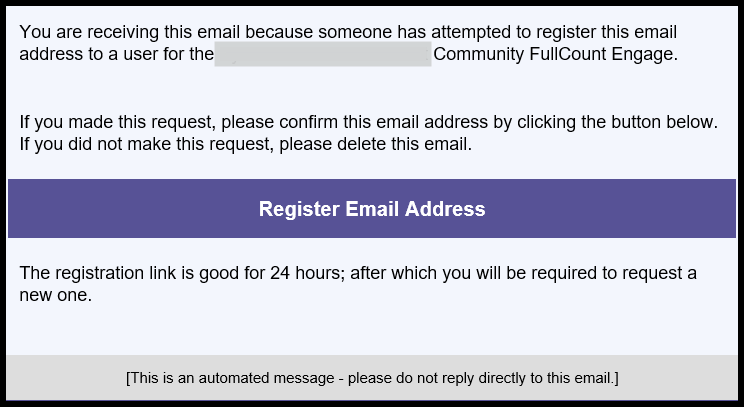Click the Register Email Address button
This screenshot has height=407, width=744.
tap(372, 209)
